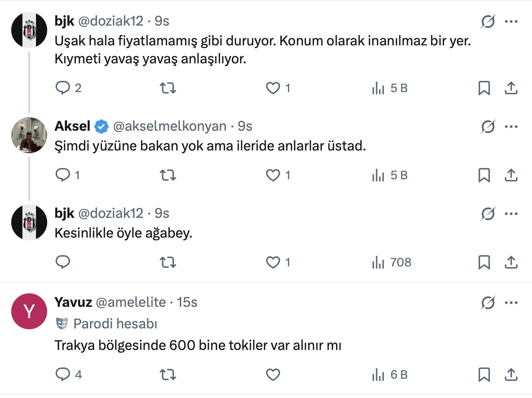Repost Aksel's reply tweet
The width and height of the screenshot is (532, 398).
tap(168, 175)
